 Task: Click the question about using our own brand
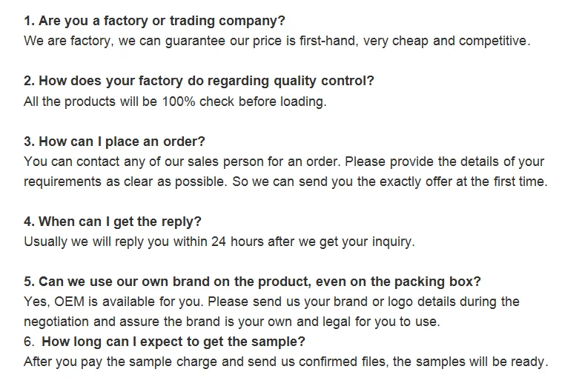coord(252,282)
